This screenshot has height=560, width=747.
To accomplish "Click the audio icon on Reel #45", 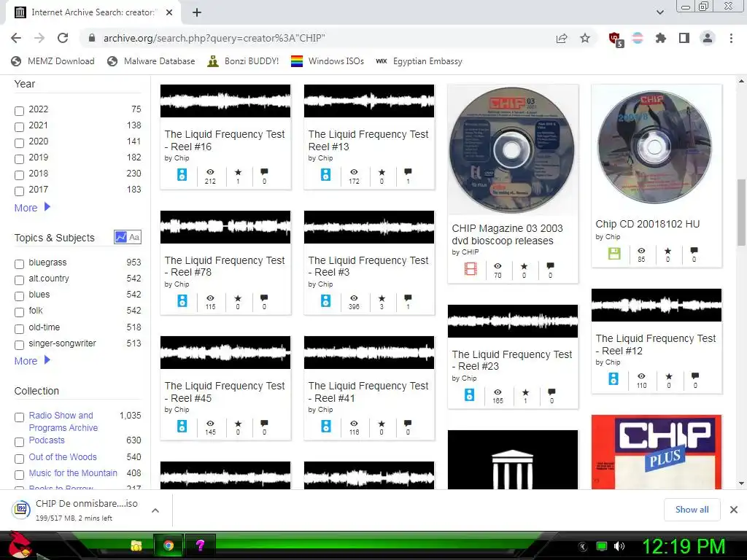I will (x=182, y=426).
